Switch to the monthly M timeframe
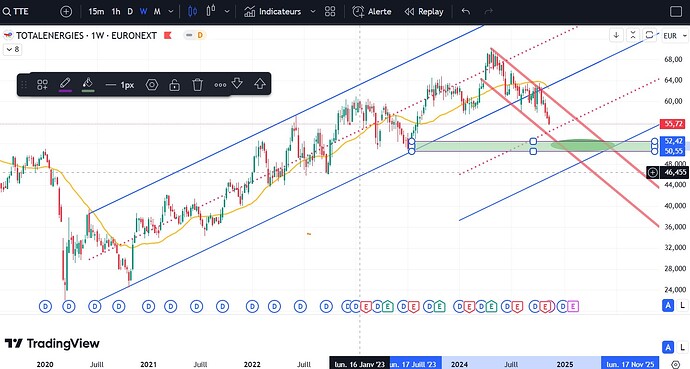Image resolution: width=690 pixels, height=369 pixels. [157, 11]
